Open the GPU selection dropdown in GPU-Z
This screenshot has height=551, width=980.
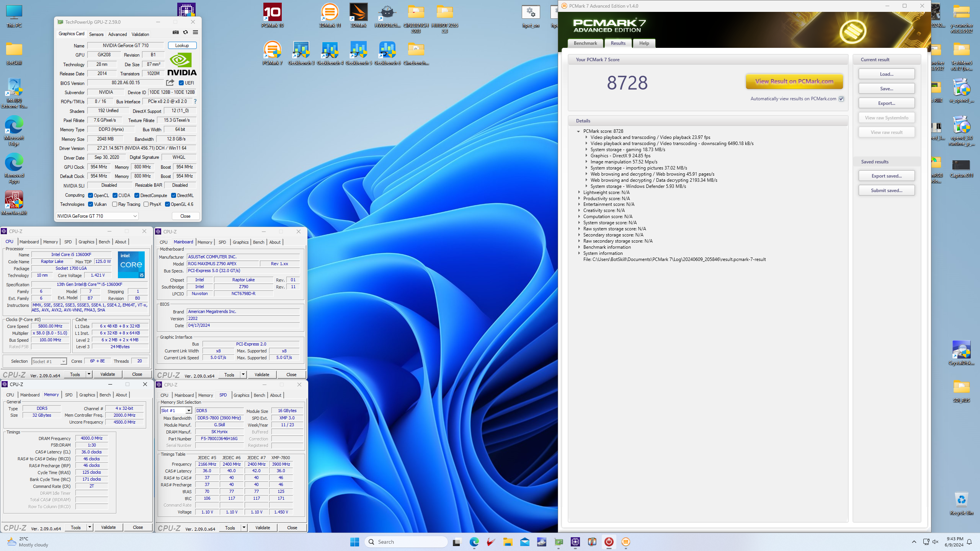click(x=97, y=216)
